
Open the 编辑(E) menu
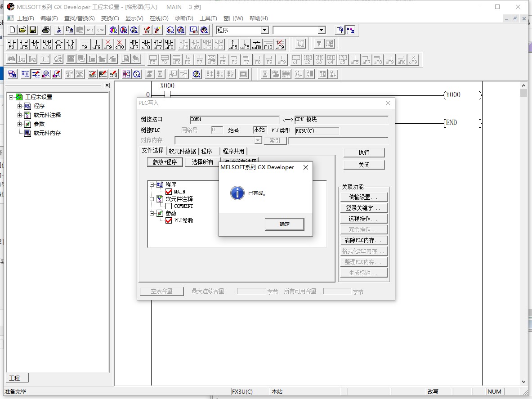pyautogui.click(x=49, y=18)
